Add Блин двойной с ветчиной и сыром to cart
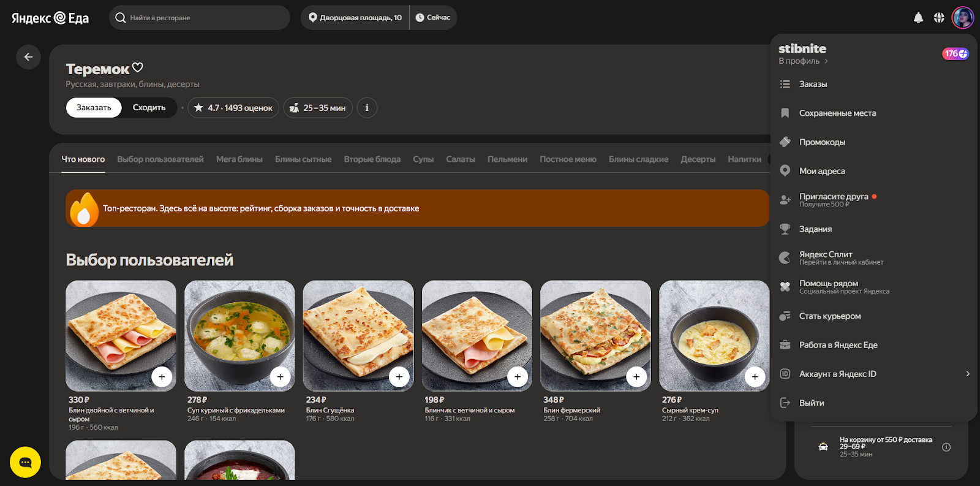This screenshot has height=486, width=980. tap(162, 377)
